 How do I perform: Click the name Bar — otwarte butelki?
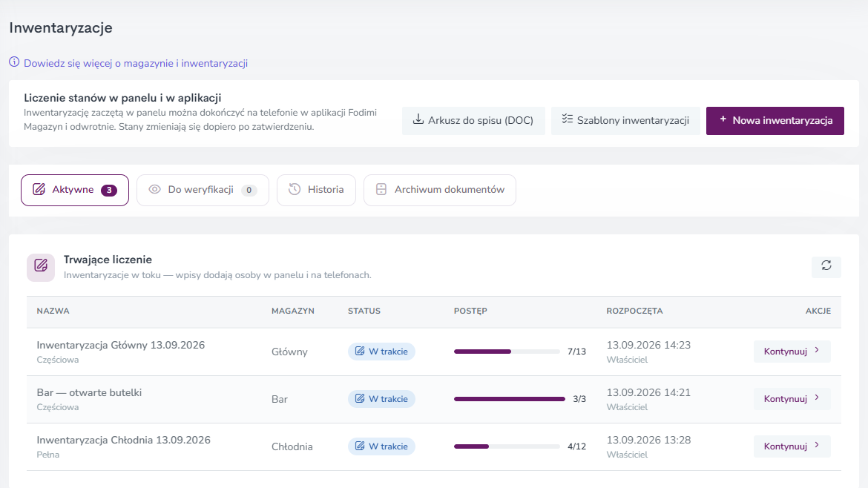point(89,392)
